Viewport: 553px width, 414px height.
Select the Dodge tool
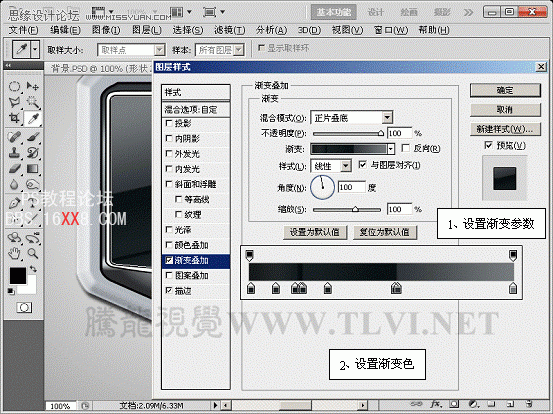[x=32, y=184]
